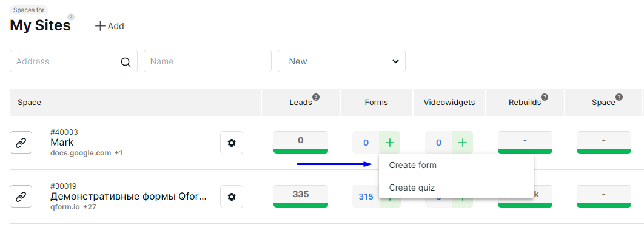Click the Add site button
Image resolution: width=644 pixels, height=247 pixels.
(x=109, y=26)
